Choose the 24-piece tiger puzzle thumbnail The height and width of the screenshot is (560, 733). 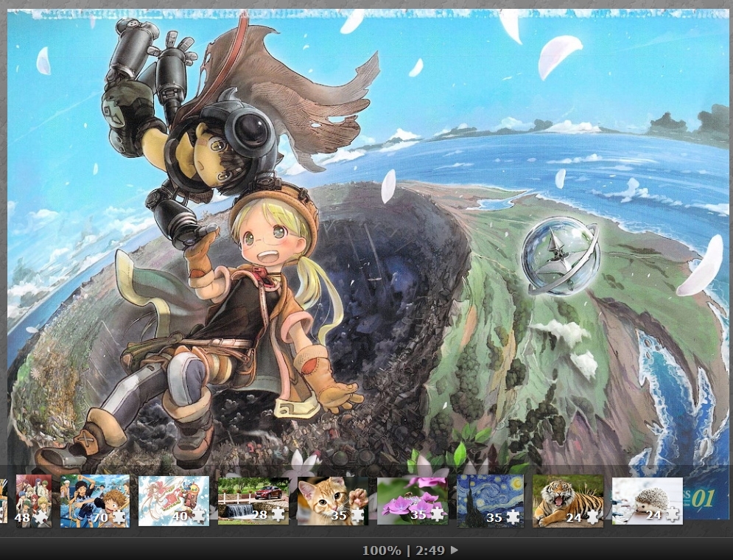coord(568,501)
